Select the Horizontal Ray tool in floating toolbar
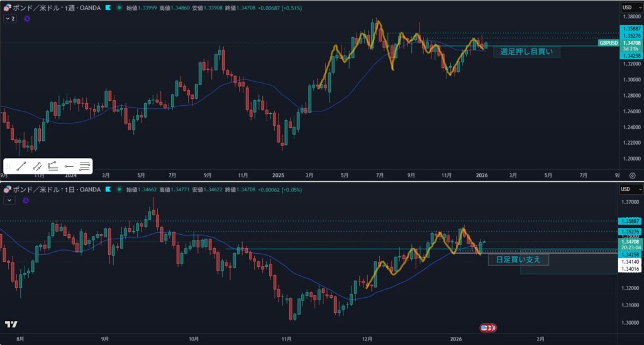The image size is (644, 345). coord(69,166)
